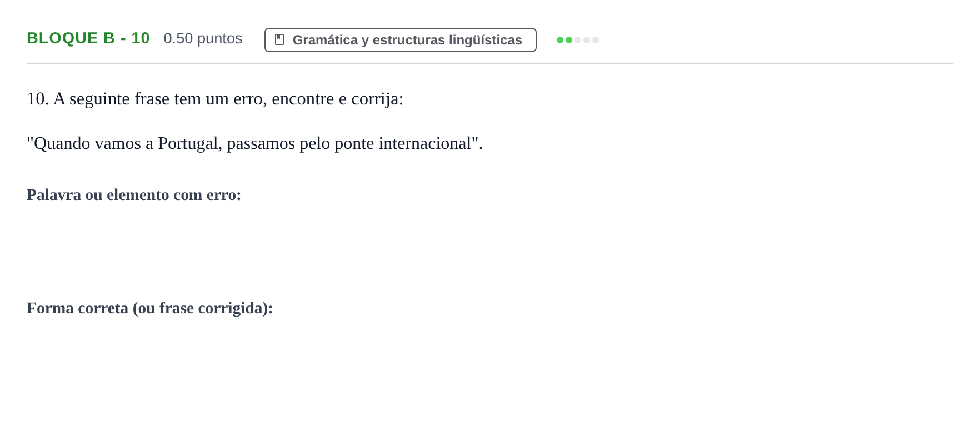Click the 0.50 puntos score label
Screen dimensions: 980x421
pyautogui.click(x=203, y=38)
